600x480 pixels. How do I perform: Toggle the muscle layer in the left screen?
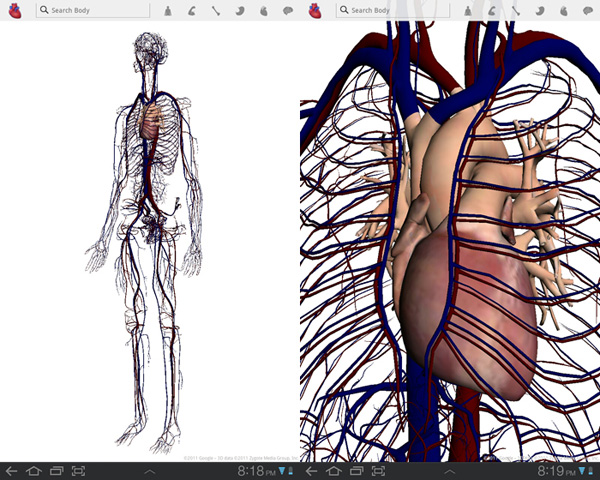coord(192,11)
